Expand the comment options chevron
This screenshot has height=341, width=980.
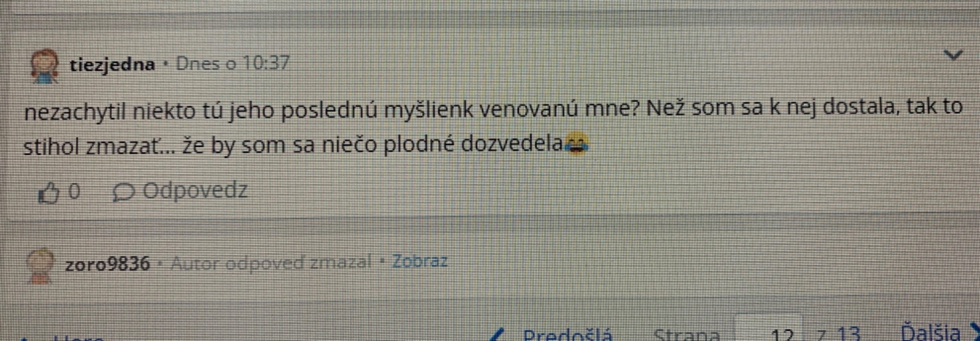click(x=953, y=56)
